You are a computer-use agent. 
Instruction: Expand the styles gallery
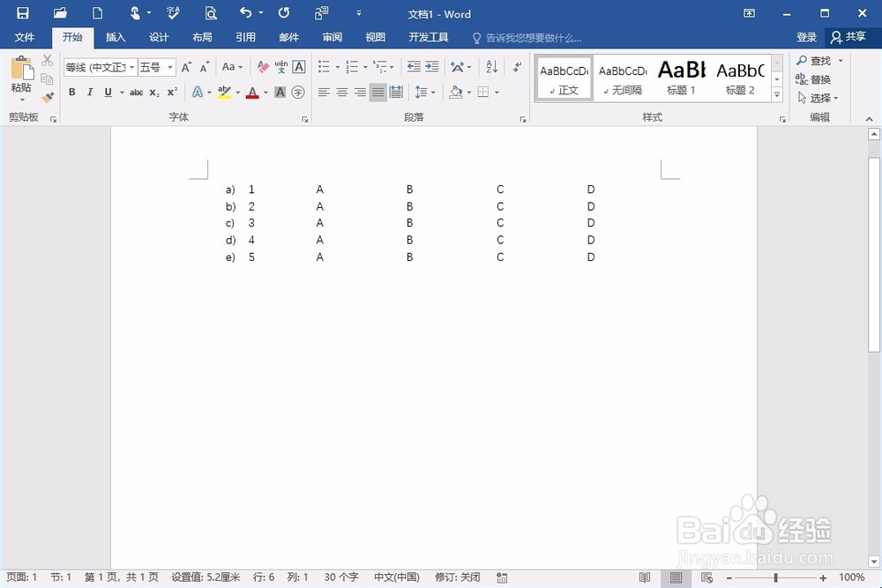pyautogui.click(x=777, y=94)
